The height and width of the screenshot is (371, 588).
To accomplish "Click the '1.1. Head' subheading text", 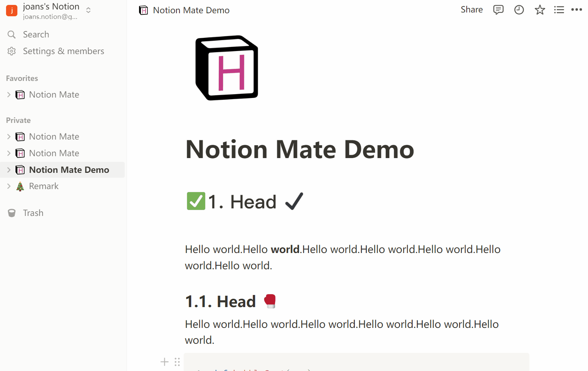I will (x=221, y=301).
